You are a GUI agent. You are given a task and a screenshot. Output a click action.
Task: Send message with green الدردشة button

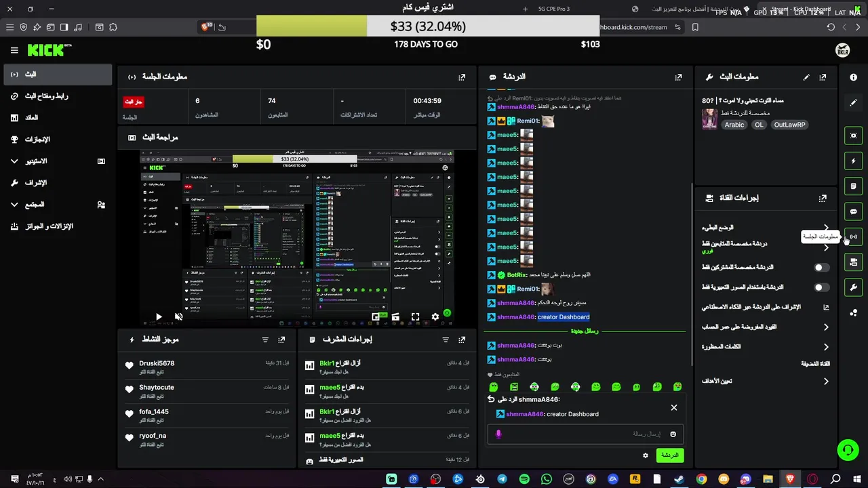pyautogui.click(x=669, y=455)
